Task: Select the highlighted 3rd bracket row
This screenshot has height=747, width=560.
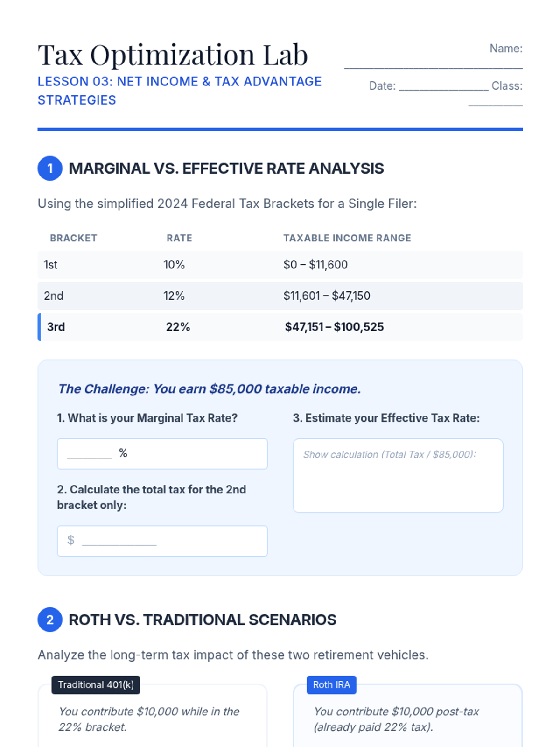Action: 280,327
